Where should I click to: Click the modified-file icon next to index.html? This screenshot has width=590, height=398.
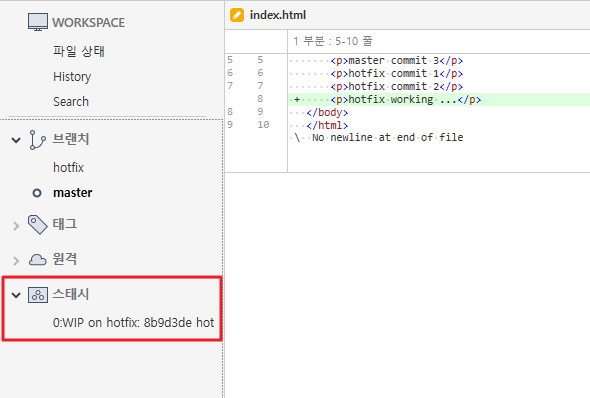(237, 15)
